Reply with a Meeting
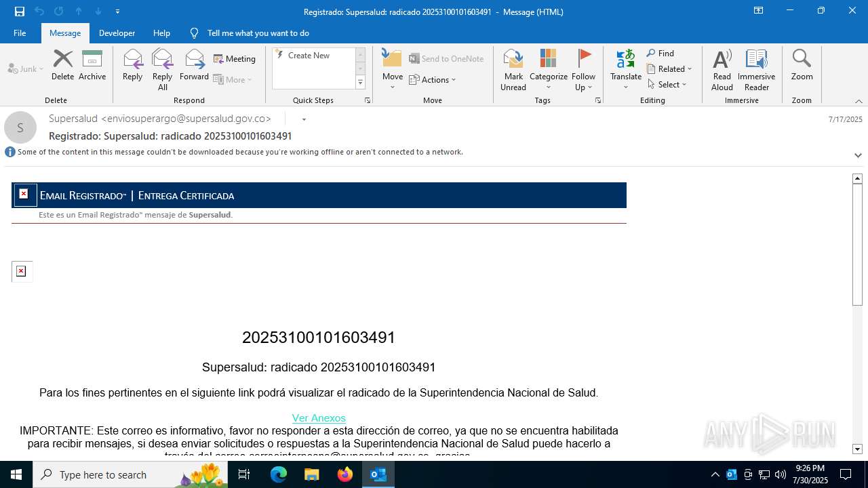The image size is (868, 488). 235,59
